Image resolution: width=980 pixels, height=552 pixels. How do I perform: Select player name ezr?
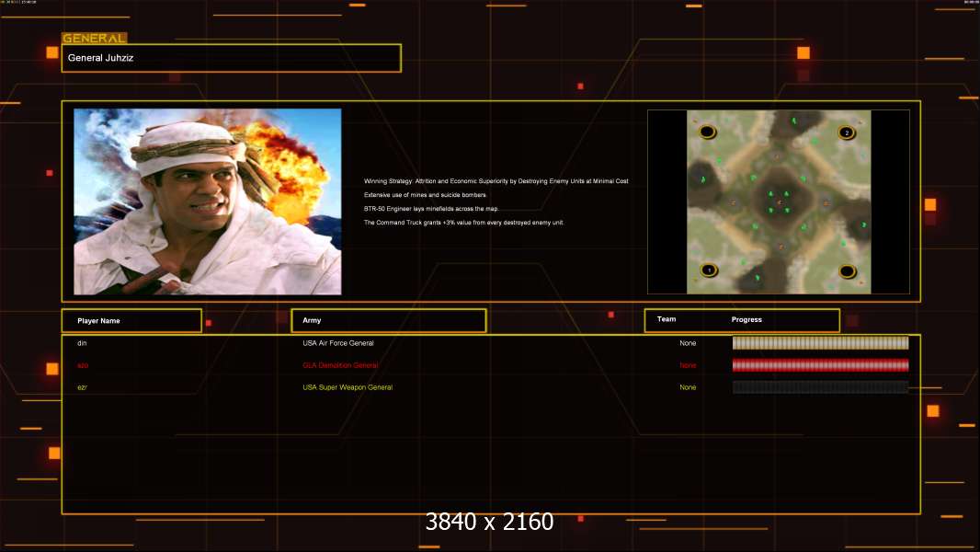[82, 387]
